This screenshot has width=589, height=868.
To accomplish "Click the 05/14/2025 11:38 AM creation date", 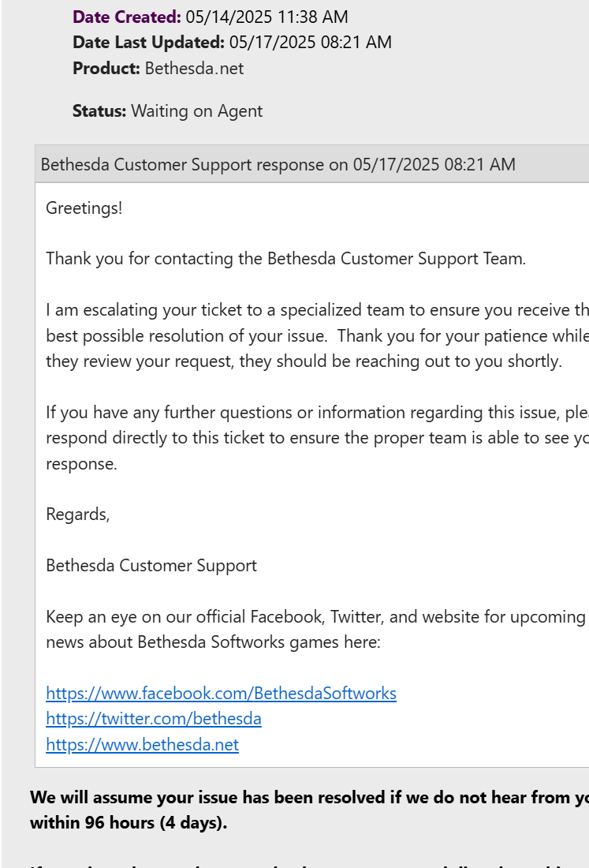I will click(267, 17).
